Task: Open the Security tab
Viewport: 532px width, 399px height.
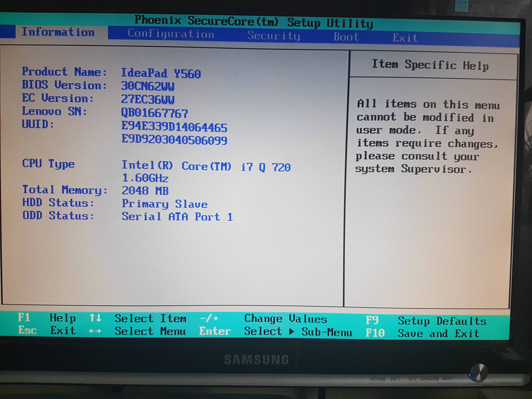Action: tap(274, 36)
